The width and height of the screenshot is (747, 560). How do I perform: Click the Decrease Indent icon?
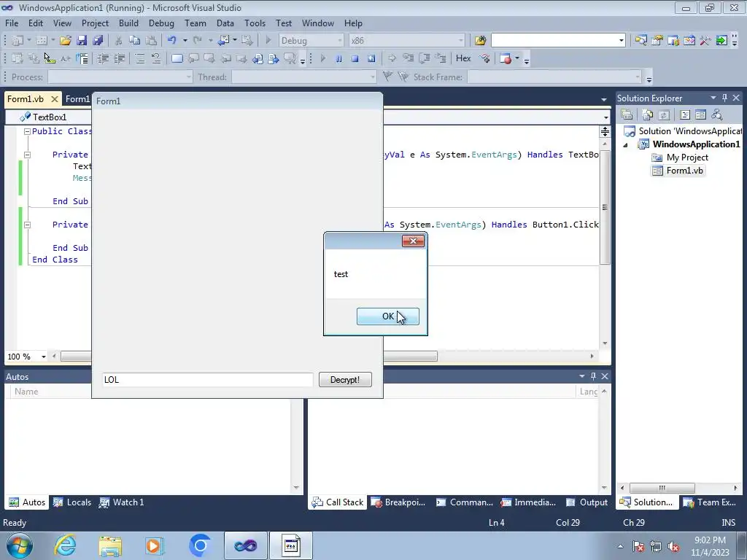(x=103, y=58)
